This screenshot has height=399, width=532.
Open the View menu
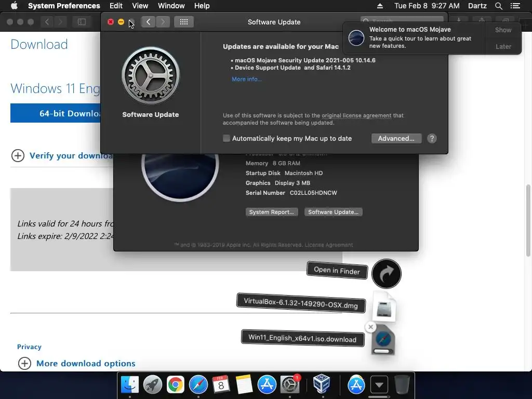(x=140, y=6)
